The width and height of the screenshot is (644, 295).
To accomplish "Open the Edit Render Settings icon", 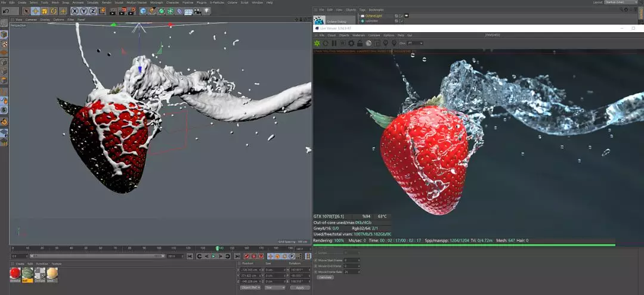I will (132, 11).
